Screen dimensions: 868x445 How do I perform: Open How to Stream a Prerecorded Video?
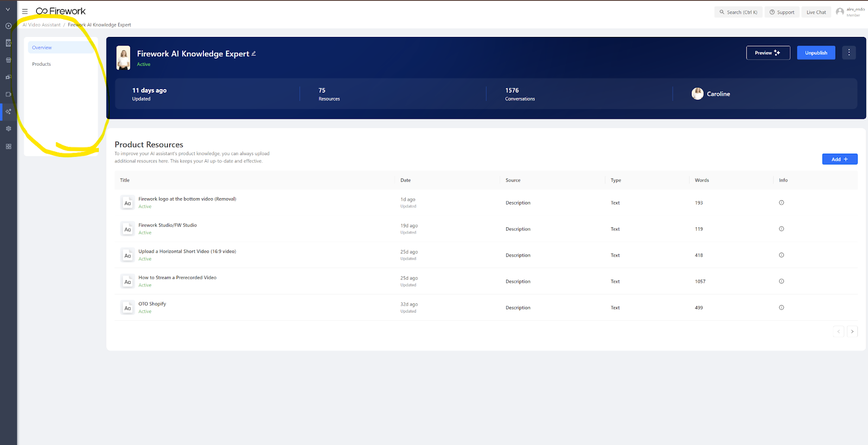pos(177,278)
